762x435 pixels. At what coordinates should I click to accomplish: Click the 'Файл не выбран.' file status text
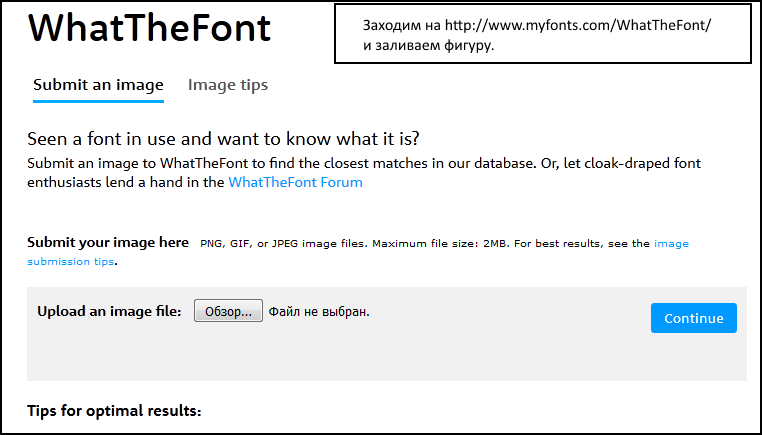319,312
